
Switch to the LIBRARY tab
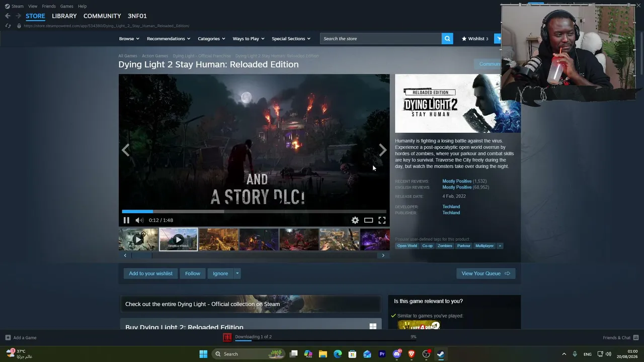pos(64,16)
